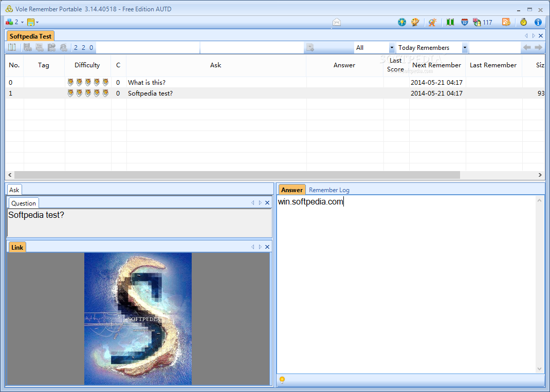Click the orange RSS feed icon
550x392 pixels.
point(506,23)
